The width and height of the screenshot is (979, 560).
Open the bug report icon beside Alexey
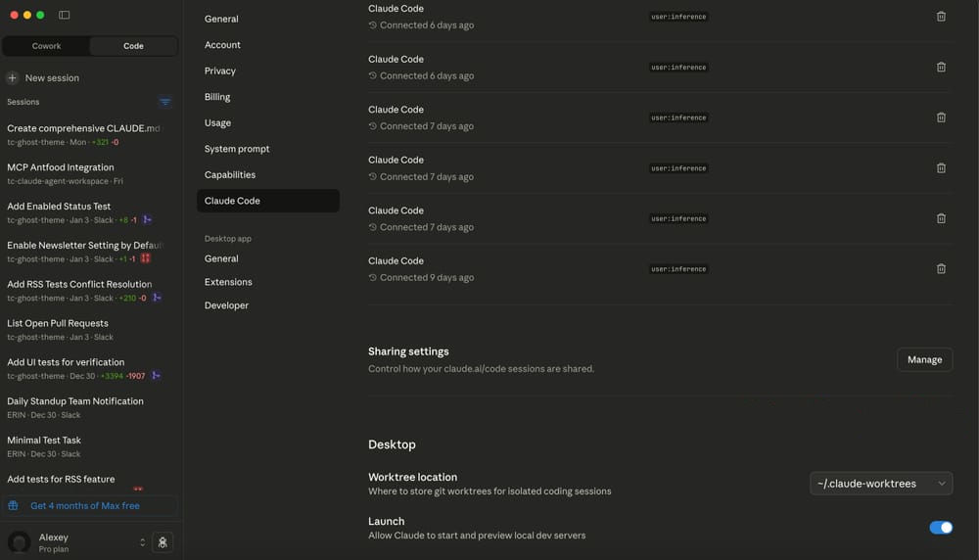coord(163,542)
